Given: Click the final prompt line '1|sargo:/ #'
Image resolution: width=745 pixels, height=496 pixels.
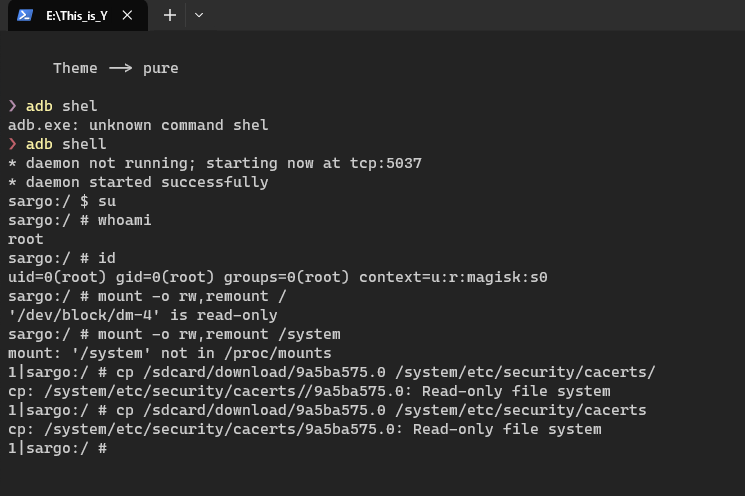Looking at the screenshot, I should point(57,448).
